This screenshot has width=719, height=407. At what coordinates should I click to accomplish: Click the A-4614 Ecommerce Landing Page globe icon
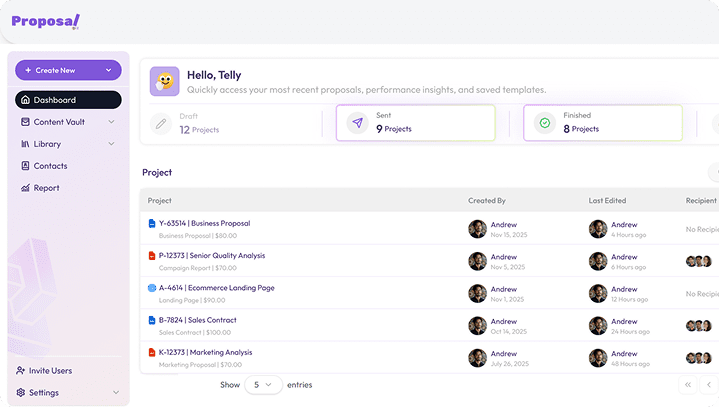[152, 288]
